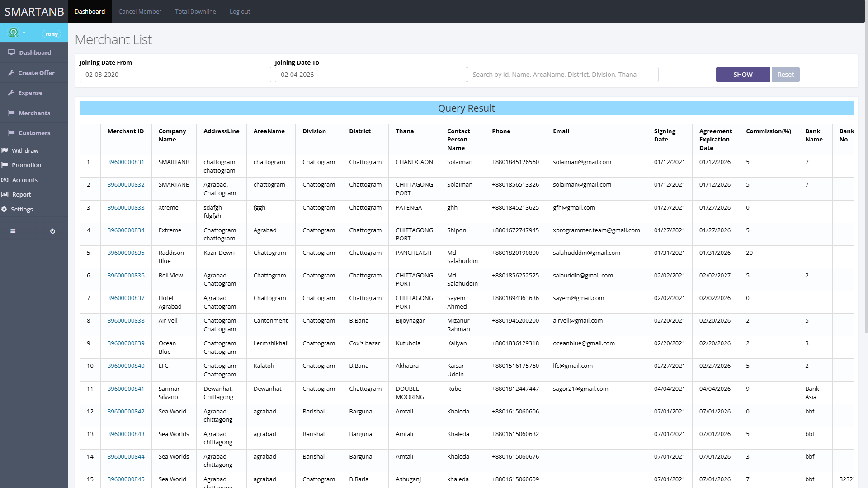
Task: Open Settings via its gear icon
Action: pos(5,209)
